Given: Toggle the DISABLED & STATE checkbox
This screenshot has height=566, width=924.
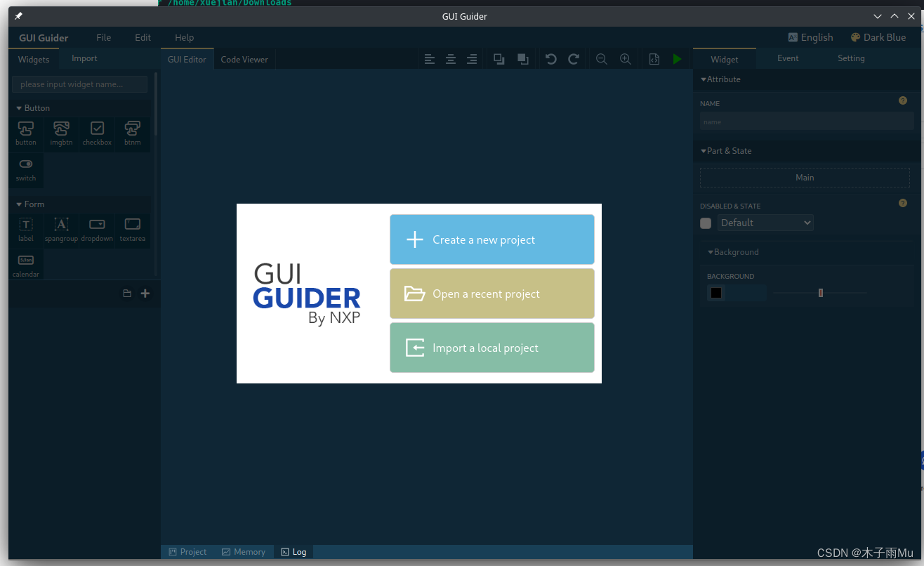Looking at the screenshot, I should tap(706, 223).
